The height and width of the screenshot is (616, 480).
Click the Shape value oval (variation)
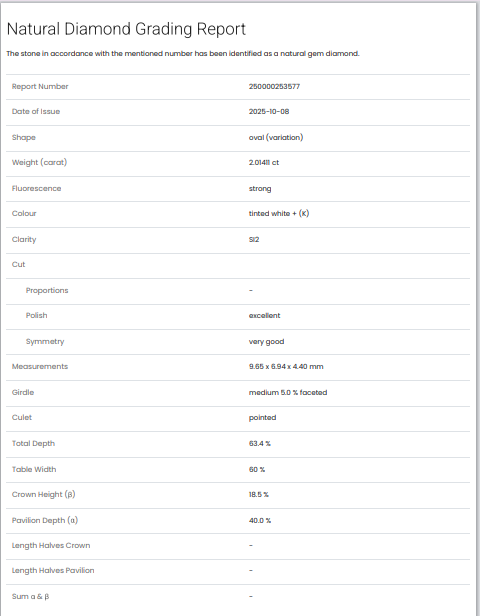(276, 138)
